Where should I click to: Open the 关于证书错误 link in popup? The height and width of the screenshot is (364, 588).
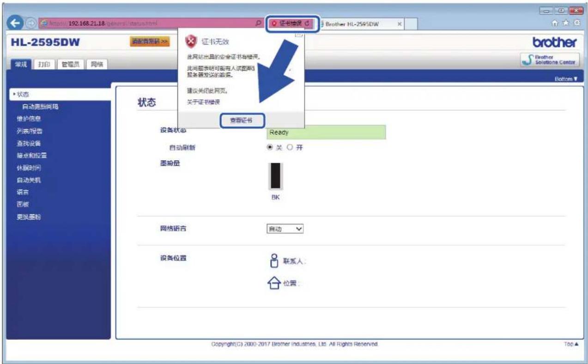tap(203, 102)
